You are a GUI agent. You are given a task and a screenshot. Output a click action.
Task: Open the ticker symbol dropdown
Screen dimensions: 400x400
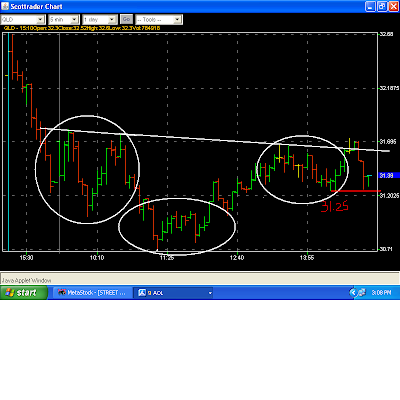[x=23, y=20]
